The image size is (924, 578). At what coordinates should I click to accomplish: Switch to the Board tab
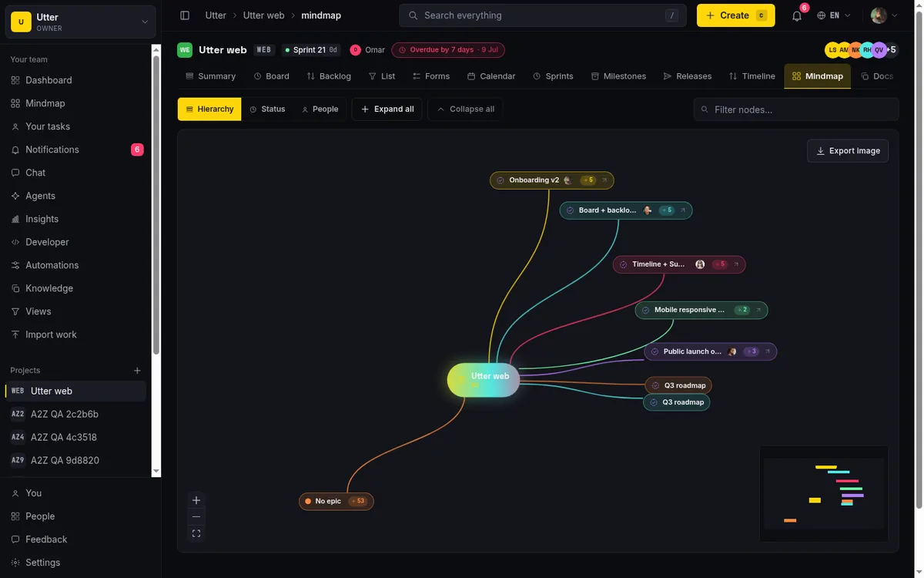click(271, 76)
